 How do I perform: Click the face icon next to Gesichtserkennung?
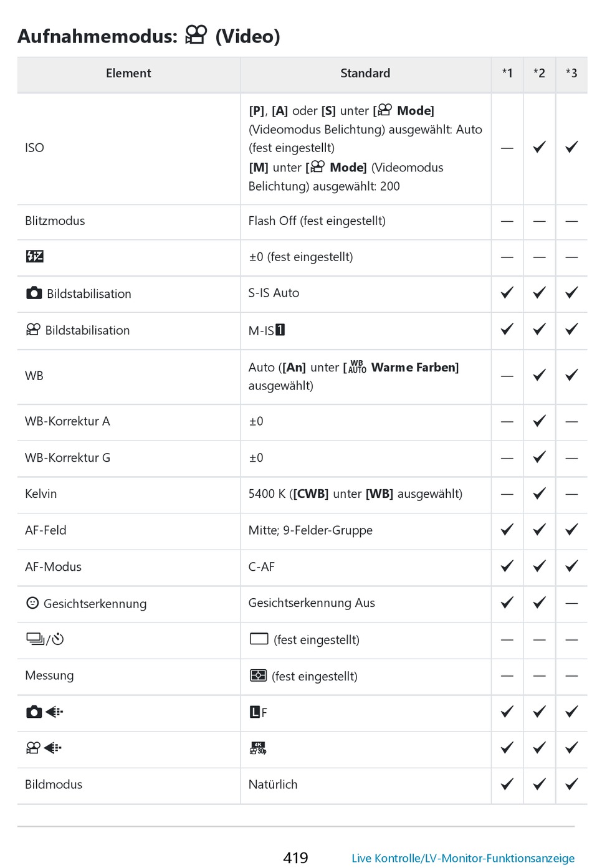point(32,603)
